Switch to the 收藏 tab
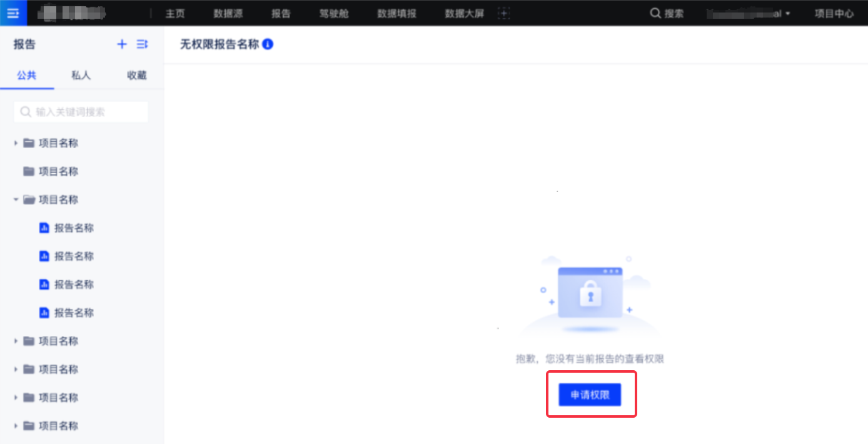The image size is (868, 444). [x=136, y=75]
